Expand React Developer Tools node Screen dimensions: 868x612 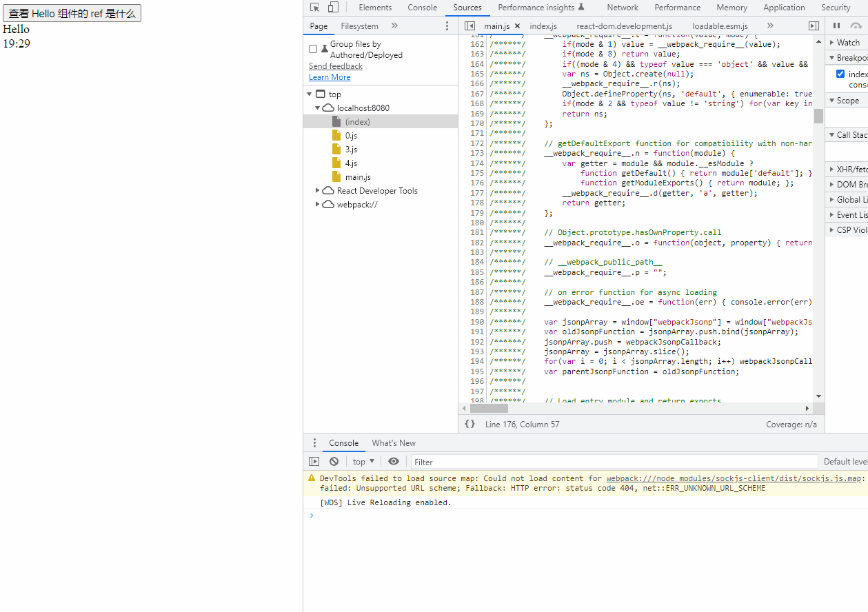point(318,191)
